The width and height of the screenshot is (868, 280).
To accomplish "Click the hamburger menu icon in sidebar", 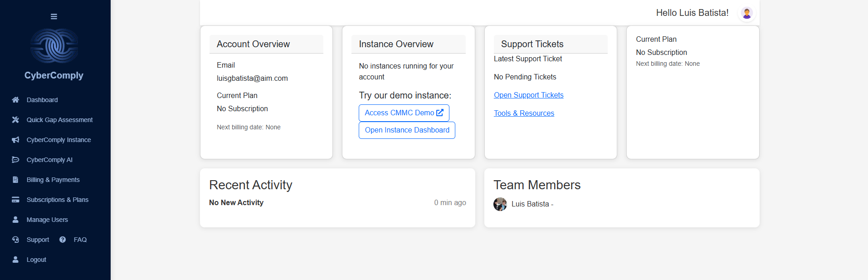I will (54, 17).
